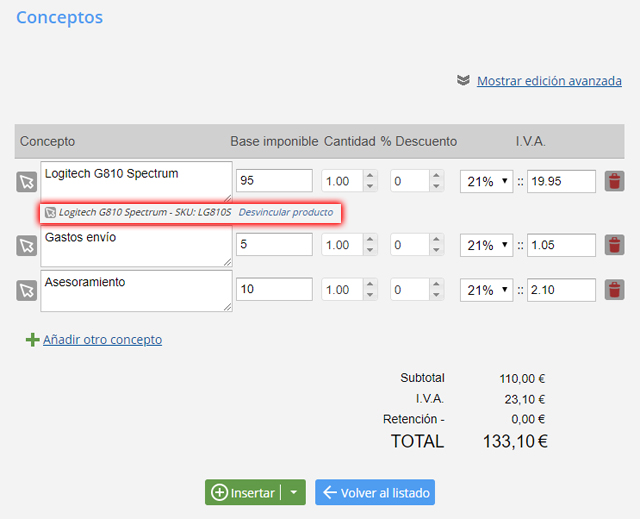Viewport: 640px width, 519px height.
Task: Open I.V.A. 21% dropdown for Logitech row
Action: 486,182
